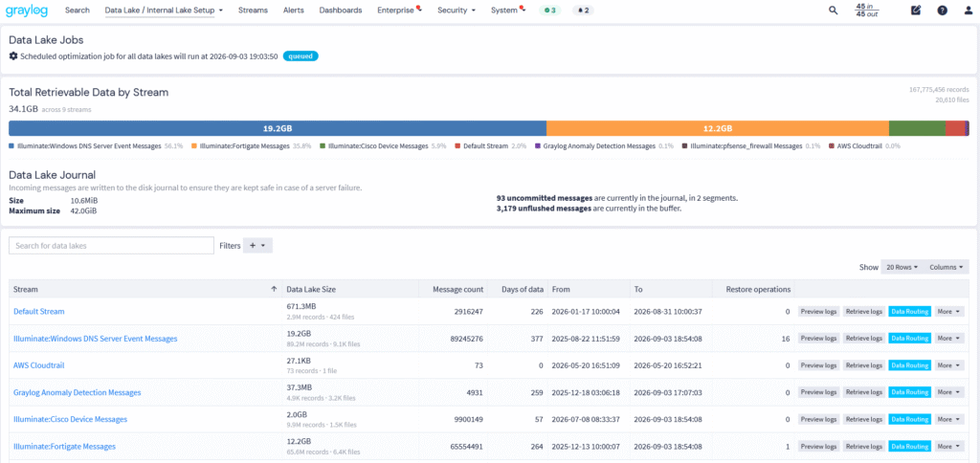Open the Columns selector dropdown

coord(947,267)
